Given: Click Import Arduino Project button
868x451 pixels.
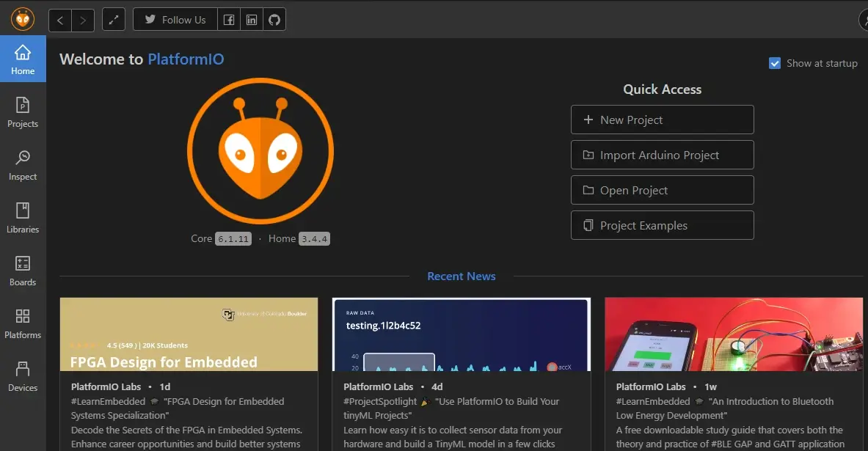Looking at the screenshot, I should coord(662,155).
